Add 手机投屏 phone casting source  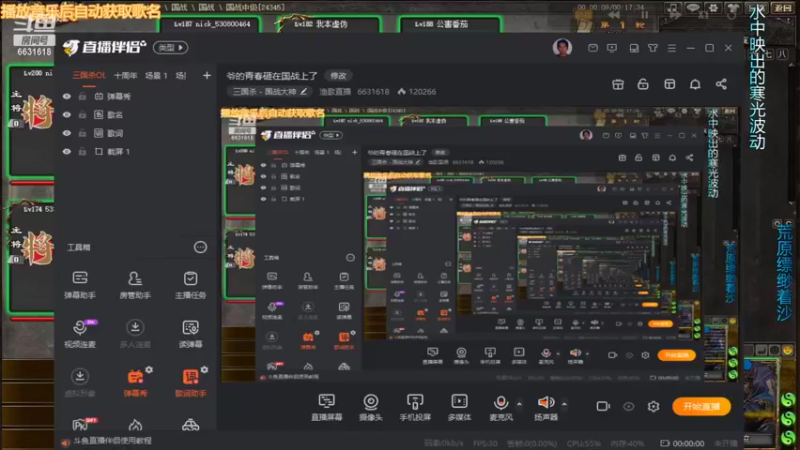[x=415, y=407]
